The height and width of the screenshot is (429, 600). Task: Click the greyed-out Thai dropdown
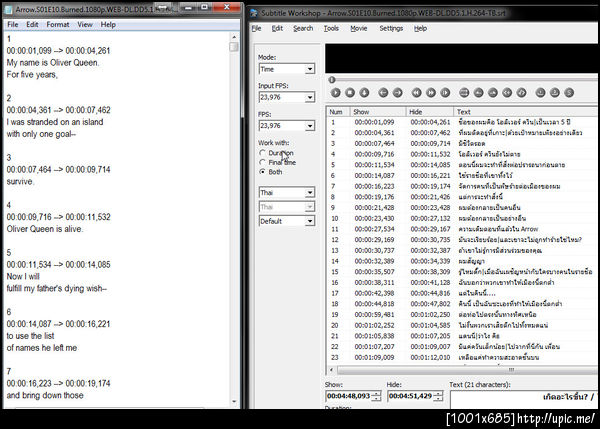coord(287,207)
